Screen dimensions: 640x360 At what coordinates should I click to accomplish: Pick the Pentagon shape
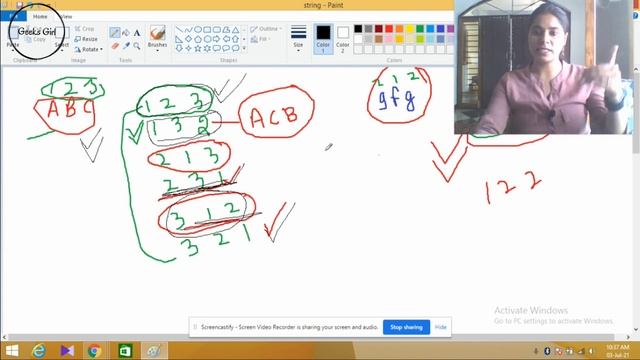[x=198, y=39]
